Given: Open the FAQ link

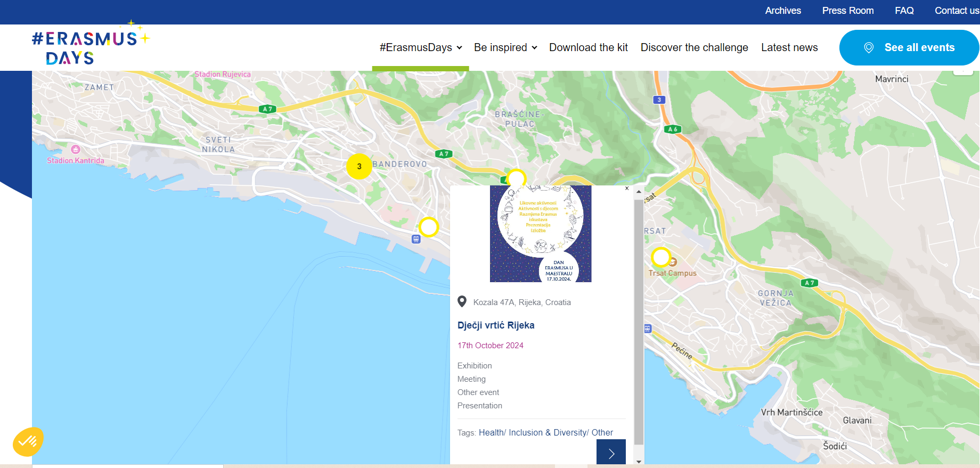Looking at the screenshot, I should 904,11.
